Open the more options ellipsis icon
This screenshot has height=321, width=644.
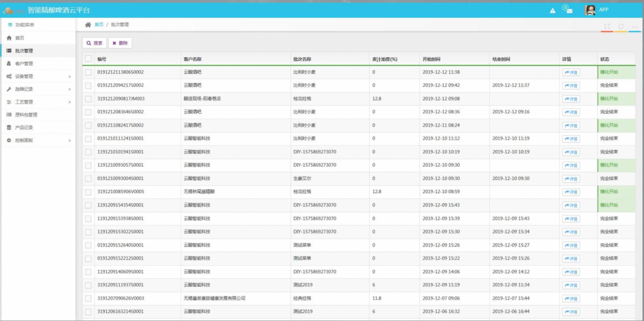coord(634,26)
